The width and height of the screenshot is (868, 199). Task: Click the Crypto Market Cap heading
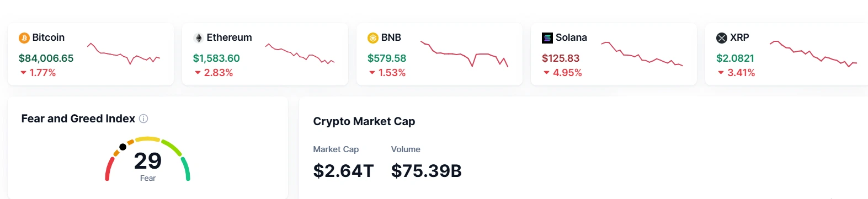coord(364,121)
